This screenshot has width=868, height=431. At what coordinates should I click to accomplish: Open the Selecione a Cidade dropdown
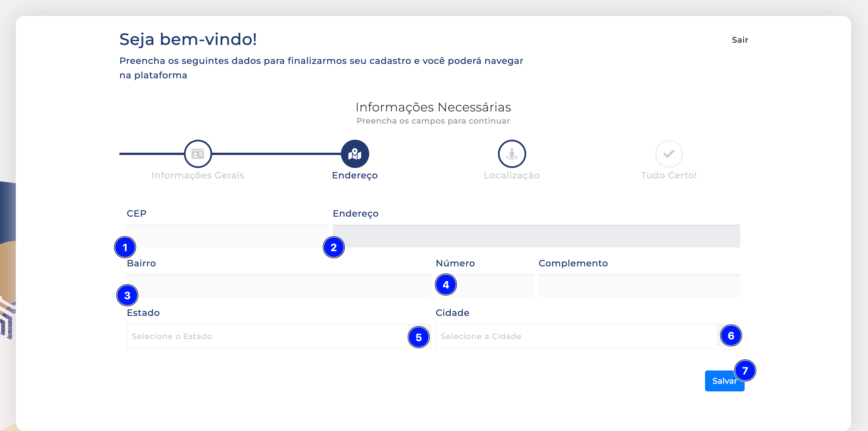(x=576, y=336)
